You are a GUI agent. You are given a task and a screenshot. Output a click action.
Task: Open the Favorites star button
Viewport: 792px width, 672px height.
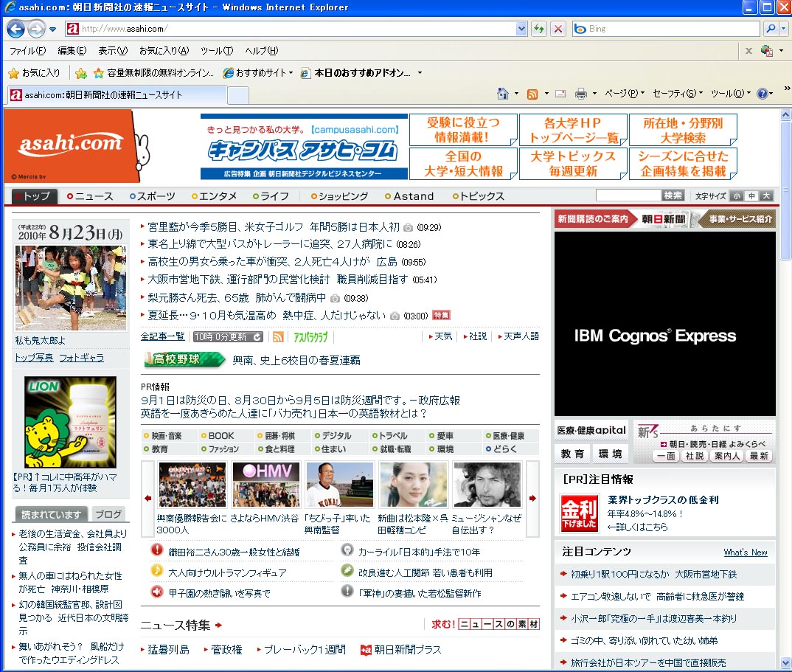coord(35,73)
